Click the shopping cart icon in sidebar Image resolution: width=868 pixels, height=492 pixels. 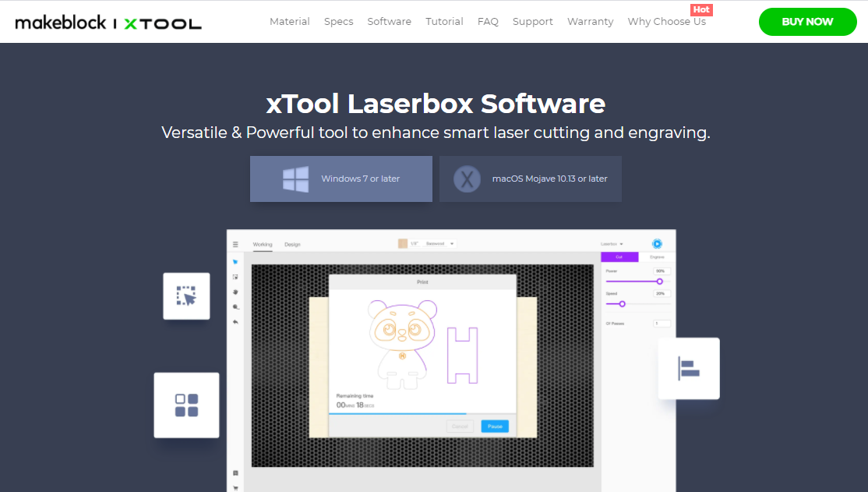click(x=235, y=488)
